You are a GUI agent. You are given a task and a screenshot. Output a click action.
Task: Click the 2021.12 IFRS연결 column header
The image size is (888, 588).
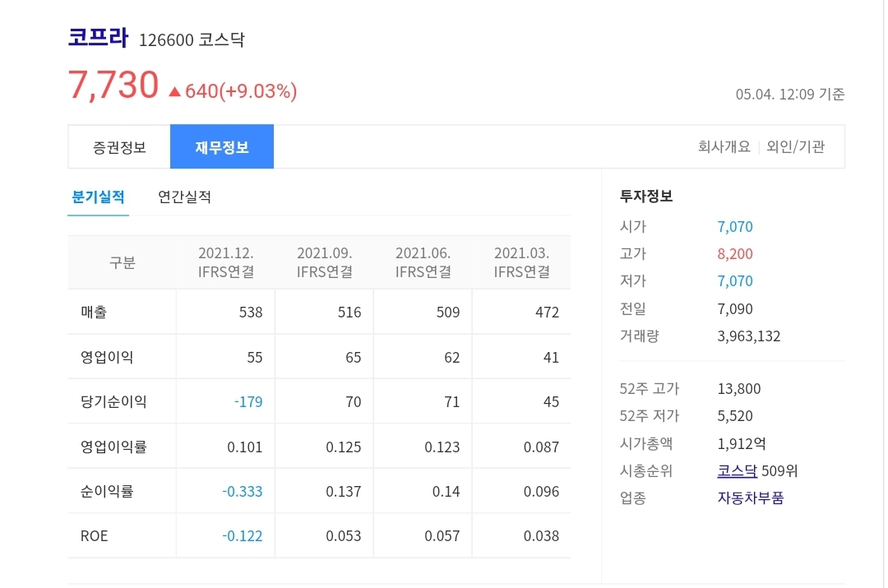click(225, 262)
